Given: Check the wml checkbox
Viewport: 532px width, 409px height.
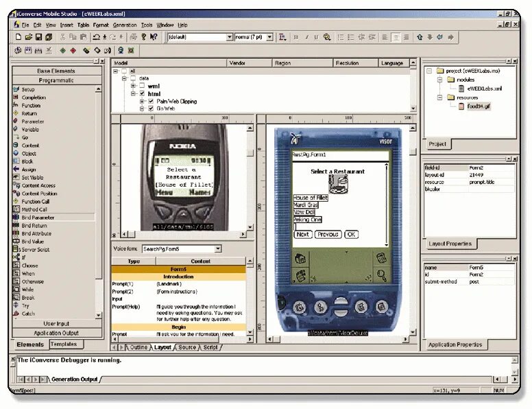Looking at the screenshot, I should pyautogui.click(x=142, y=86).
